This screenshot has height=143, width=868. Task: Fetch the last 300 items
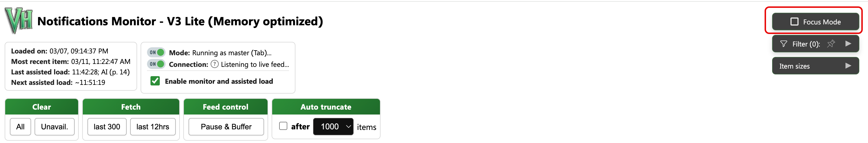point(107,126)
